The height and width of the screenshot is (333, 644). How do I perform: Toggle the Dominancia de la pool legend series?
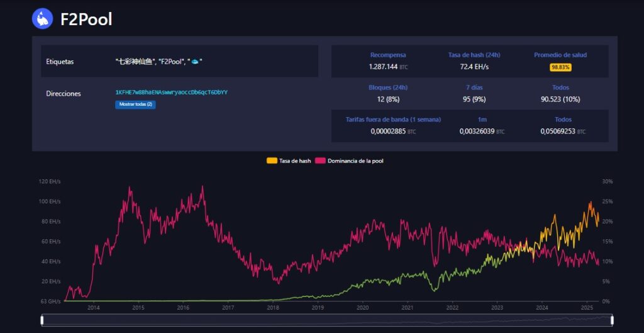pyautogui.click(x=349, y=161)
